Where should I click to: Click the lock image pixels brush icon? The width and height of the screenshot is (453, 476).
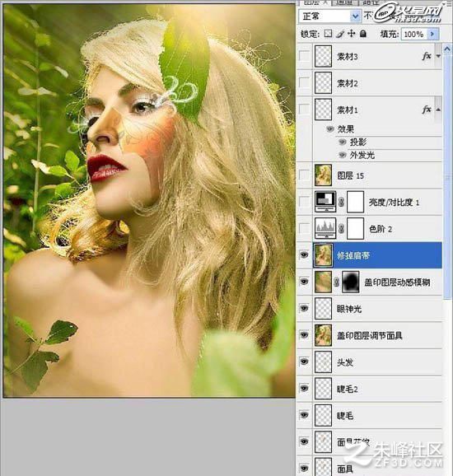(x=340, y=34)
